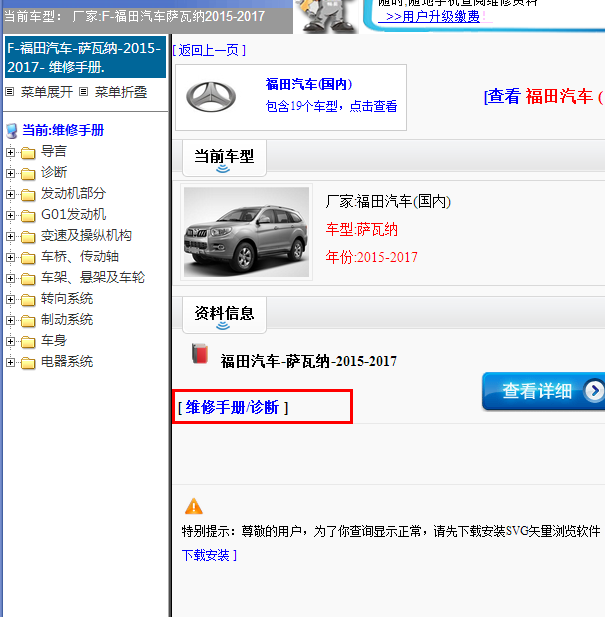Screen dimensions: 605x617
Task: Open the 福田汽车(国内) brand link
Action: [309, 84]
